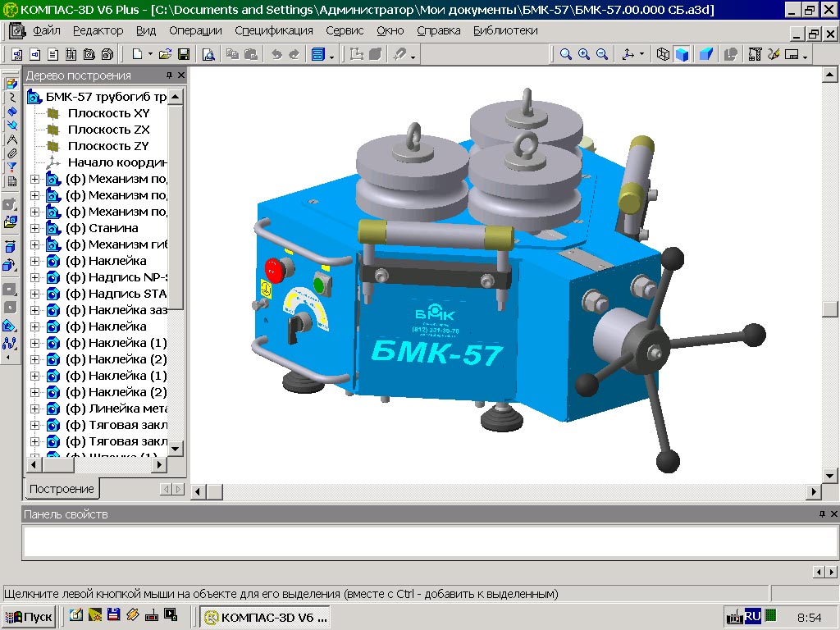This screenshot has height=630, width=840.
Task: Click the Save document floppy disk icon
Action: click(184, 54)
